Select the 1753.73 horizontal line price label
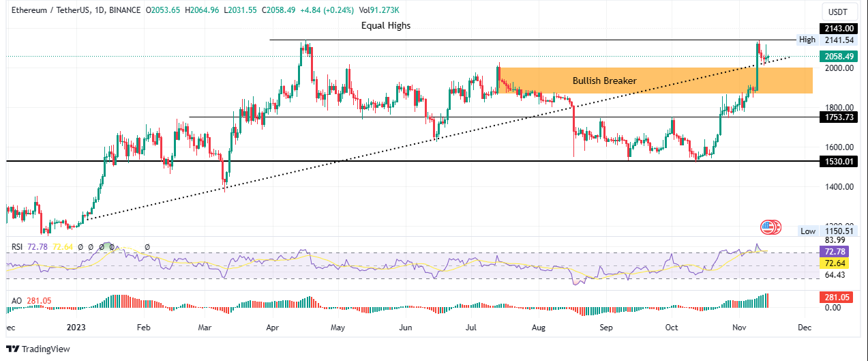 [837, 117]
